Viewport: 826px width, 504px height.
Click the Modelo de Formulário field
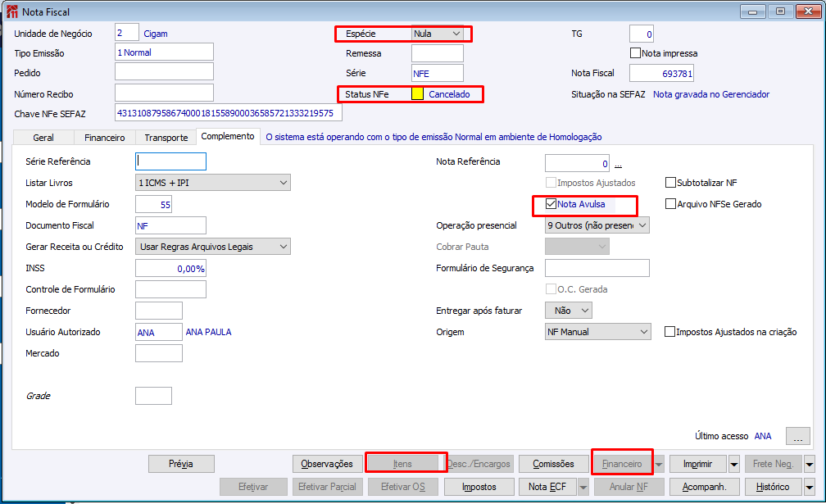click(153, 204)
